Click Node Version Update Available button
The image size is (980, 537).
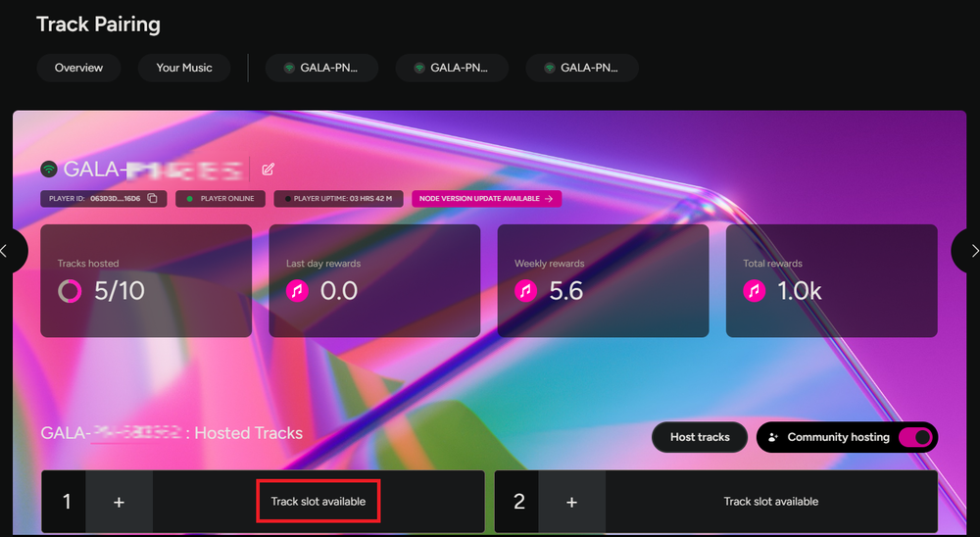point(486,198)
